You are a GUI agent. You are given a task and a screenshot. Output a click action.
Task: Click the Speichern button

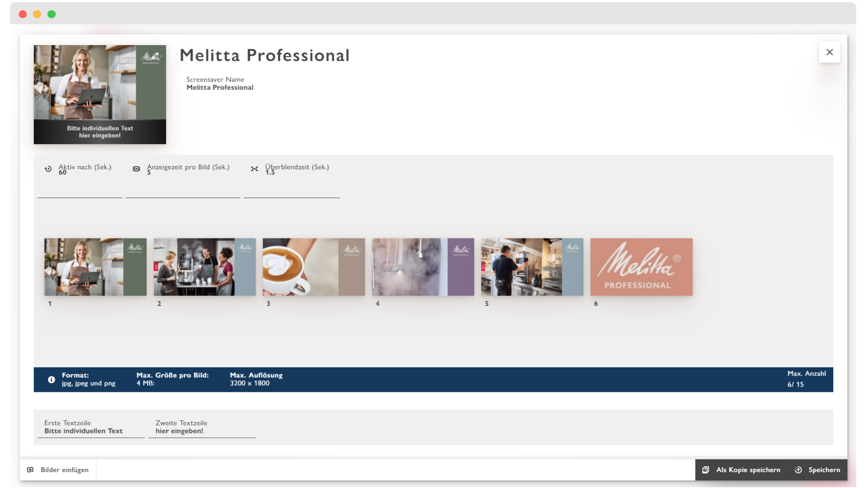point(817,470)
